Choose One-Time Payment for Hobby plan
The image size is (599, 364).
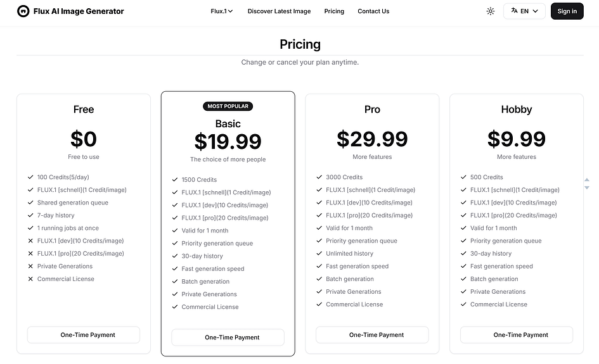pyautogui.click(x=517, y=335)
